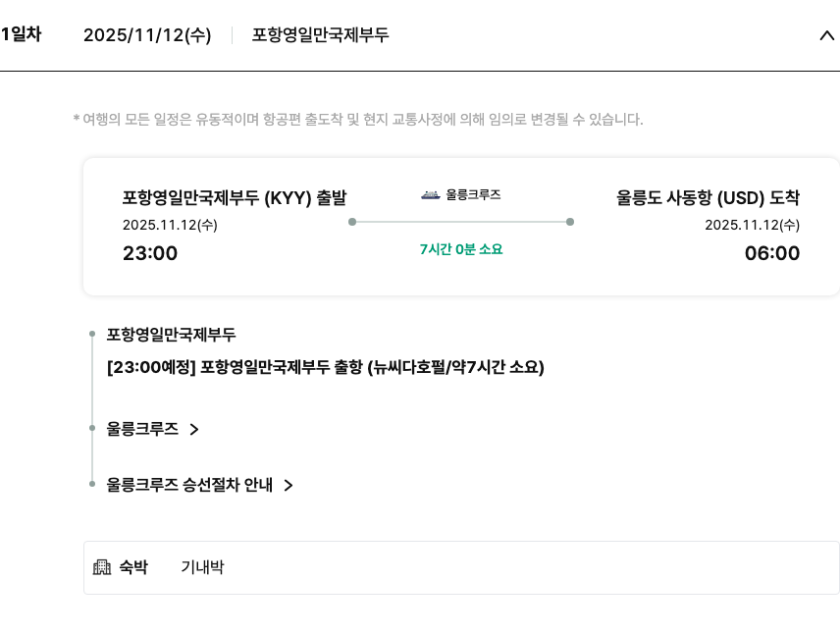Click 포항영일만국제부두 in the day header

[321, 35]
